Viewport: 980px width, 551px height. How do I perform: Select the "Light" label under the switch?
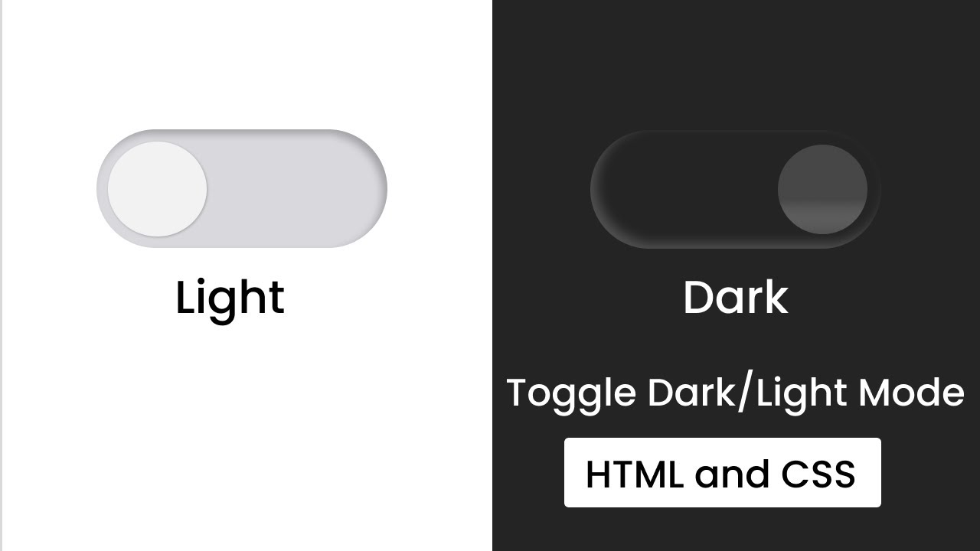[x=230, y=298]
